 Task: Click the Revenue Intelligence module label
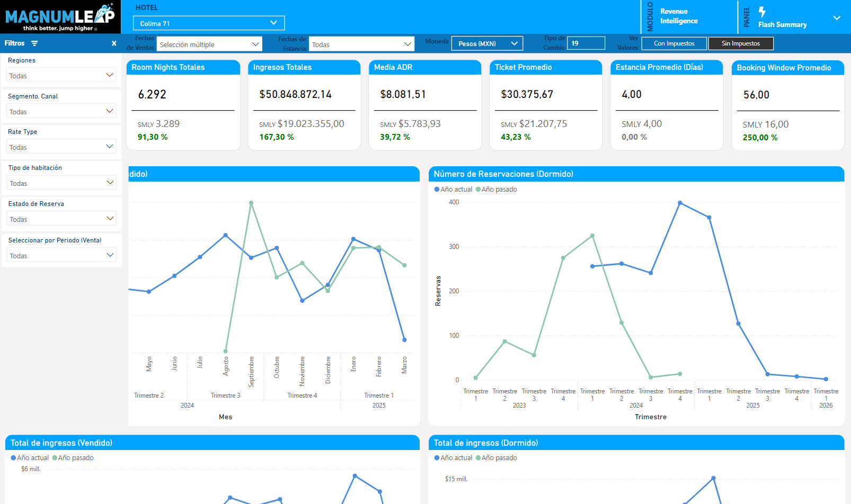pyautogui.click(x=679, y=16)
